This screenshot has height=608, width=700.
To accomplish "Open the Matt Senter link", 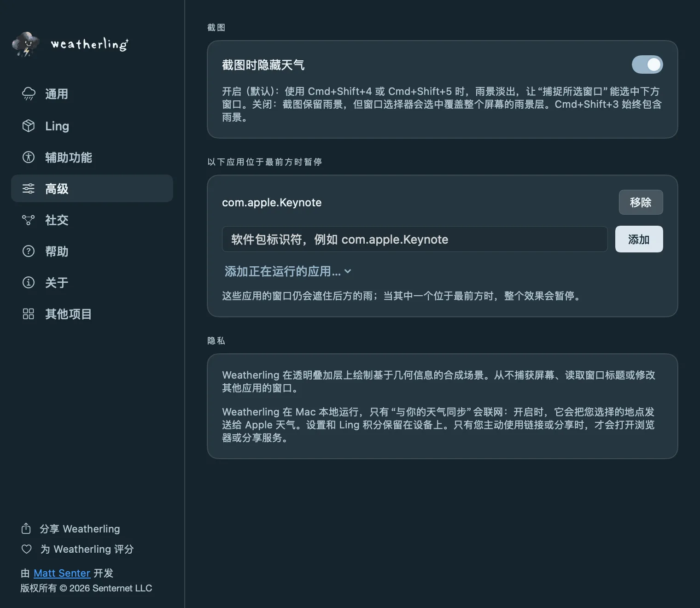I will coord(62,573).
